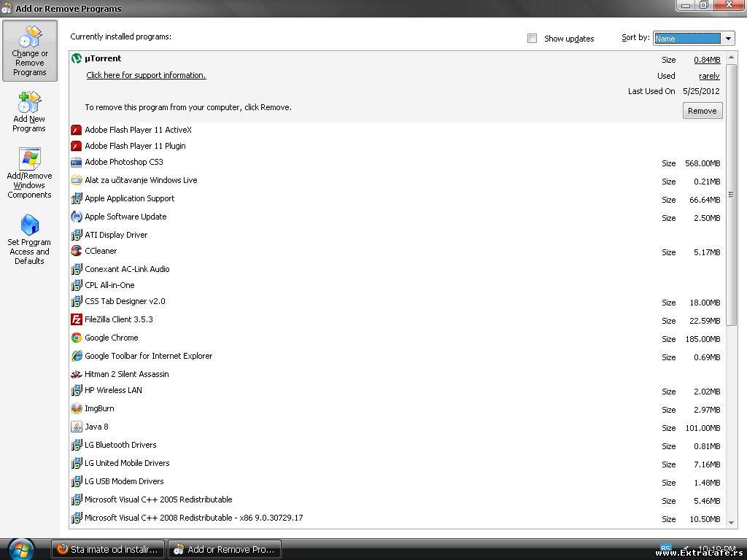This screenshot has height=560, width=747.
Task: Select Change or Remove Programs sidebar button
Action: click(29, 50)
